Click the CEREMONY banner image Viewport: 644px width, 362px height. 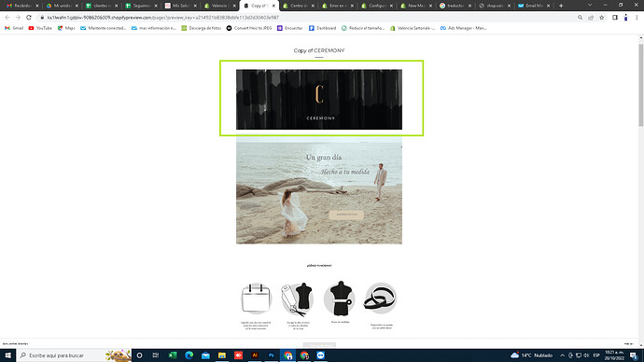319,99
